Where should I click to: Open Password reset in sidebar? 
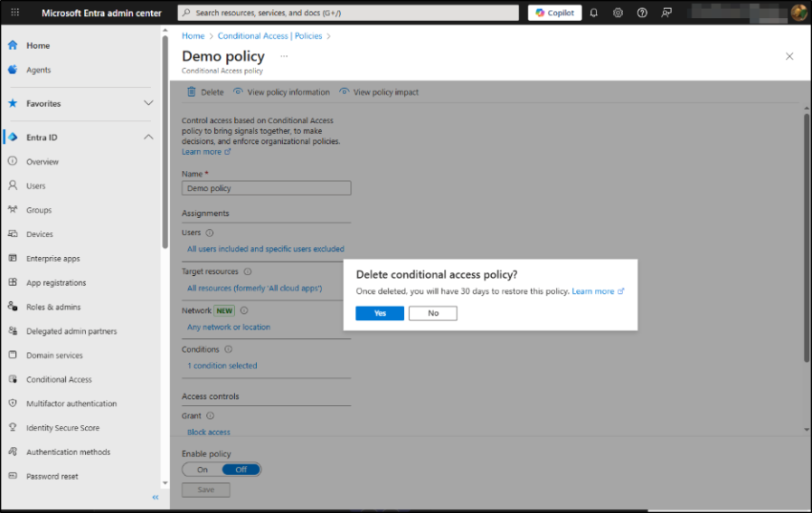52,476
